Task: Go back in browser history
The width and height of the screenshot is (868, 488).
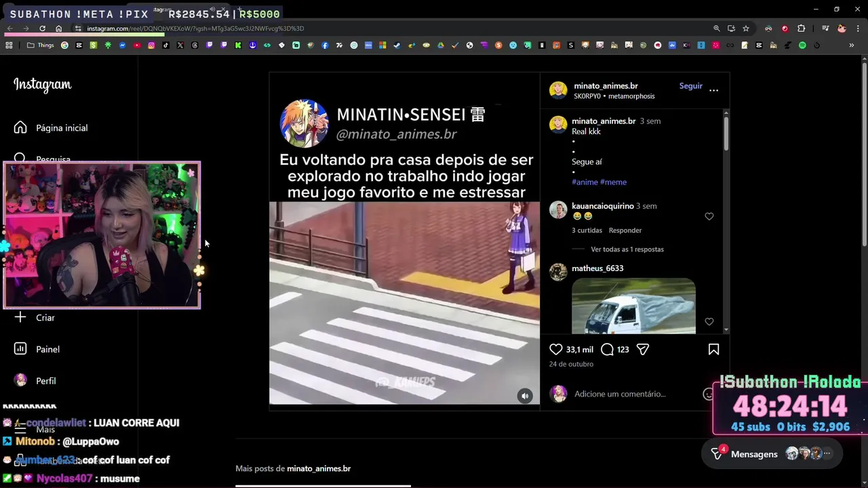Action: tap(10, 28)
